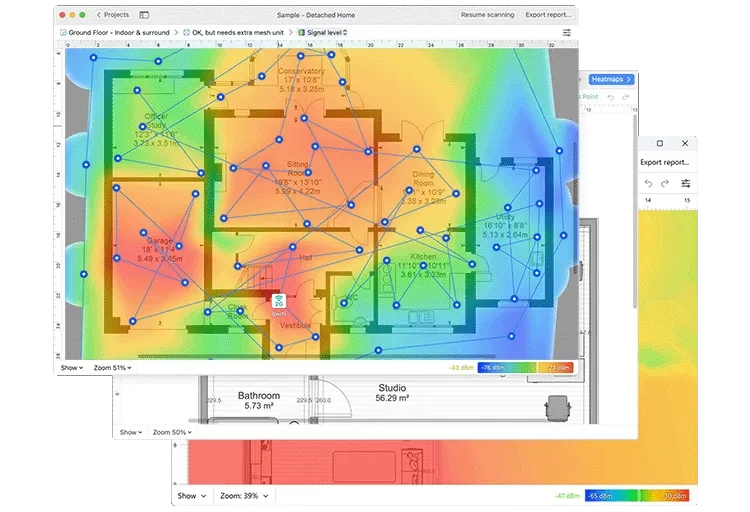Click the Garage room label on heatmap
750x512 pixels.
click(160, 249)
